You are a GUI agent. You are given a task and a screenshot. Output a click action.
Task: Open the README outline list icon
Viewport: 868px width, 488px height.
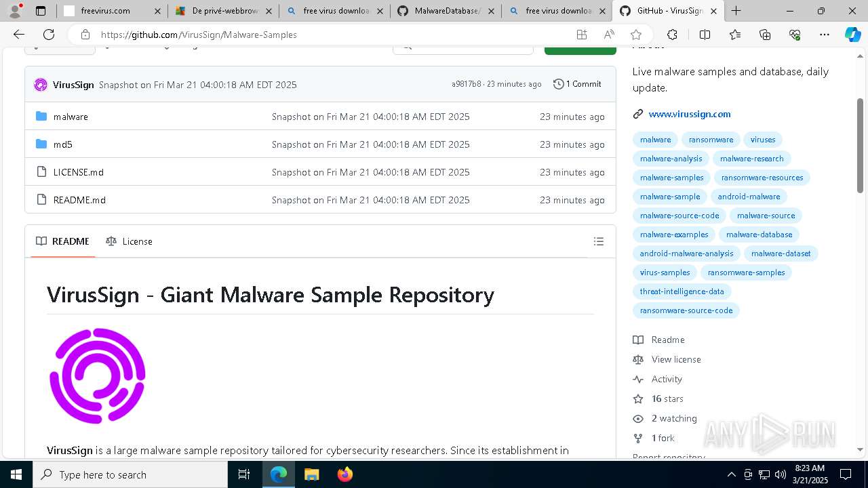click(x=598, y=241)
